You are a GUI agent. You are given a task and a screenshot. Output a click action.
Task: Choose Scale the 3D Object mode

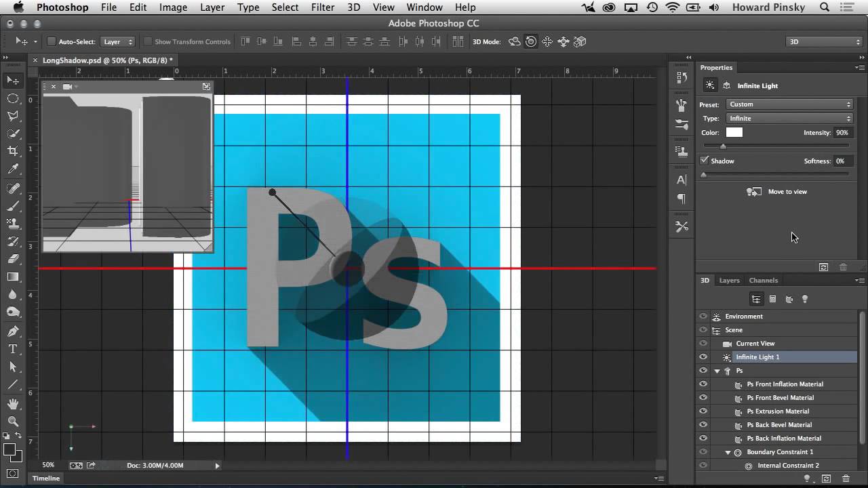click(x=580, y=41)
